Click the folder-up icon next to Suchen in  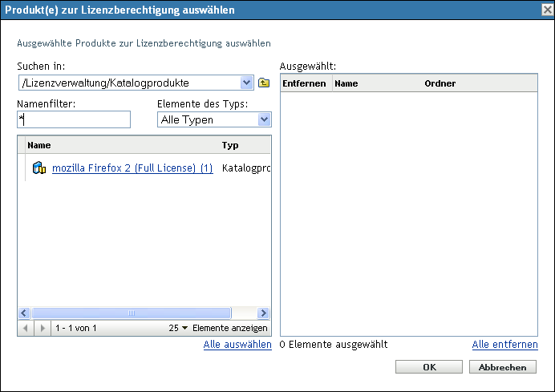point(263,83)
